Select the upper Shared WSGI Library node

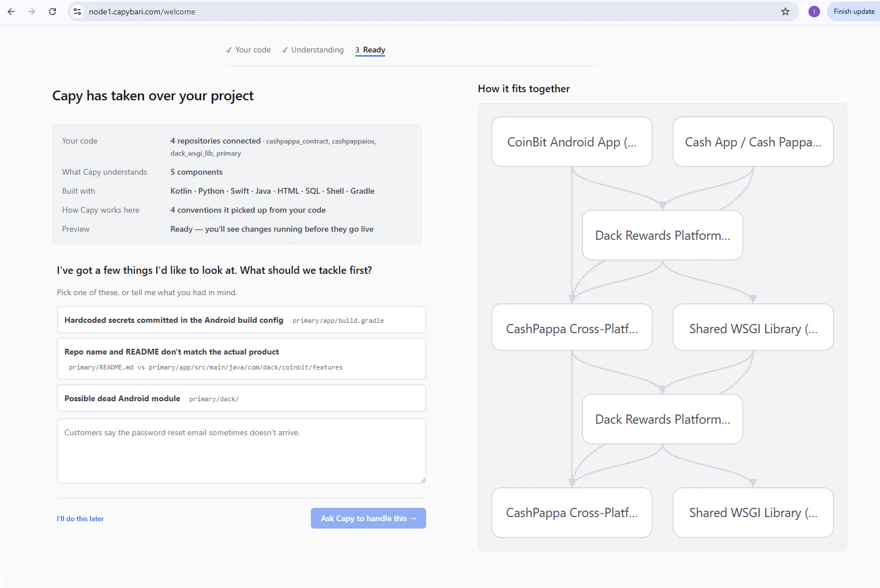[753, 327]
